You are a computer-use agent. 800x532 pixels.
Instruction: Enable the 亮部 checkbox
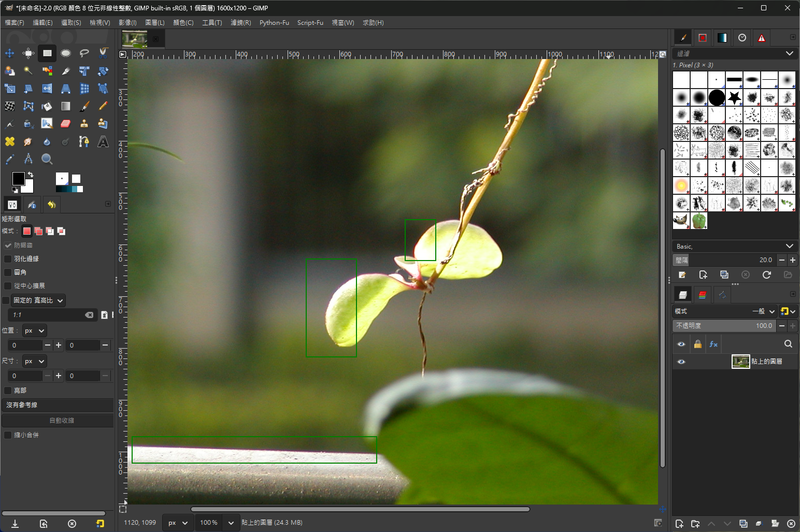(x=8, y=390)
